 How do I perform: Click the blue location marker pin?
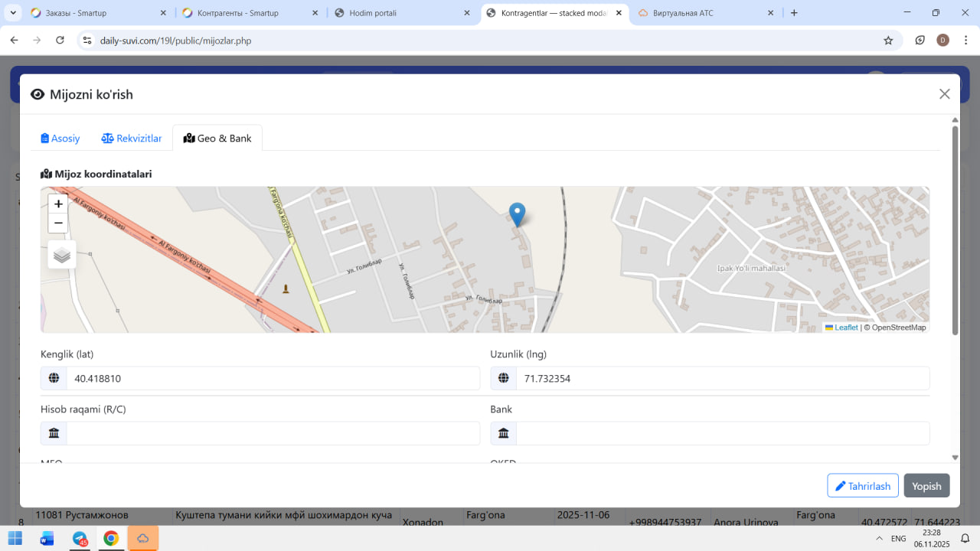click(518, 214)
